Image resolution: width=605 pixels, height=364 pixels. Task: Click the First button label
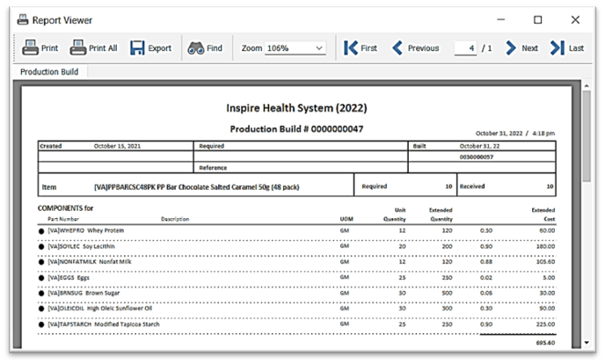click(368, 48)
